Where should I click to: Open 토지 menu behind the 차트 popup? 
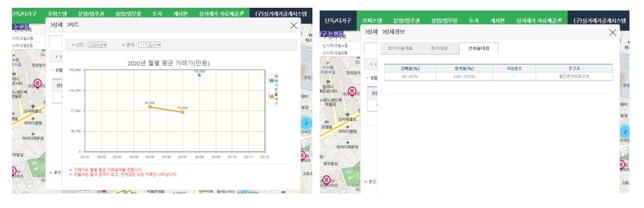click(157, 14)
